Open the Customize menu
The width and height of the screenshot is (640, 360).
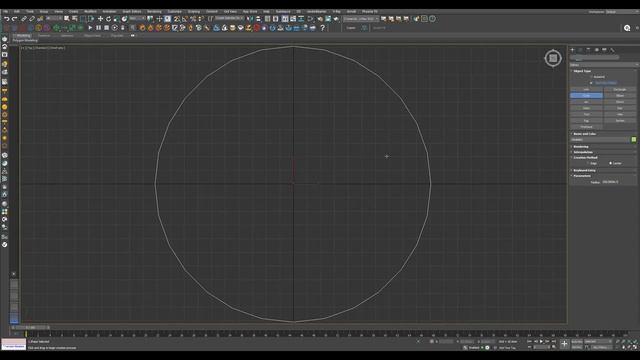coord(175,11)
